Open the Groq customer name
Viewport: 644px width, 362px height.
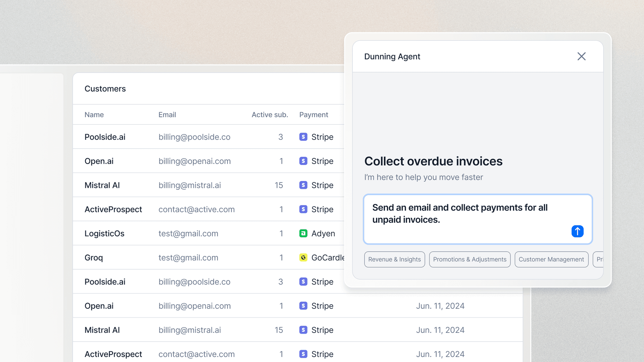pos(94,258)
